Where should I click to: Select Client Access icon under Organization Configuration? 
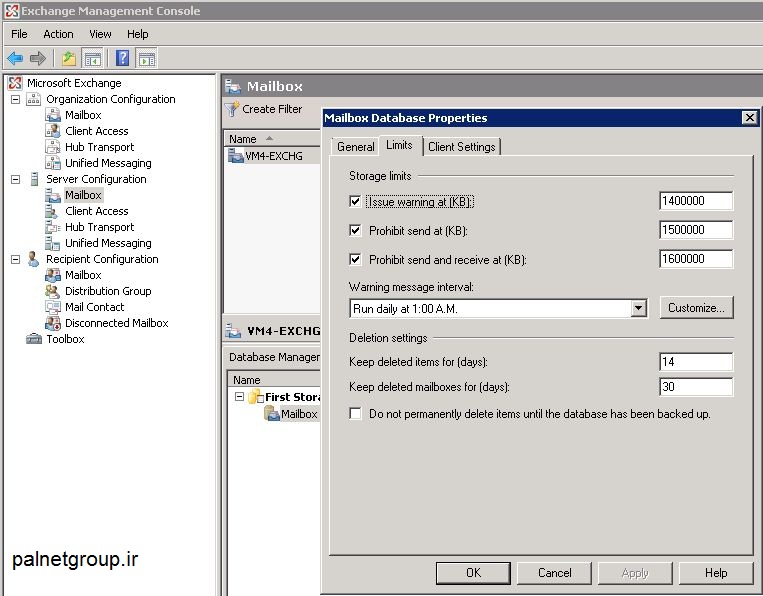pyautogui.click(x=53, y=131)
